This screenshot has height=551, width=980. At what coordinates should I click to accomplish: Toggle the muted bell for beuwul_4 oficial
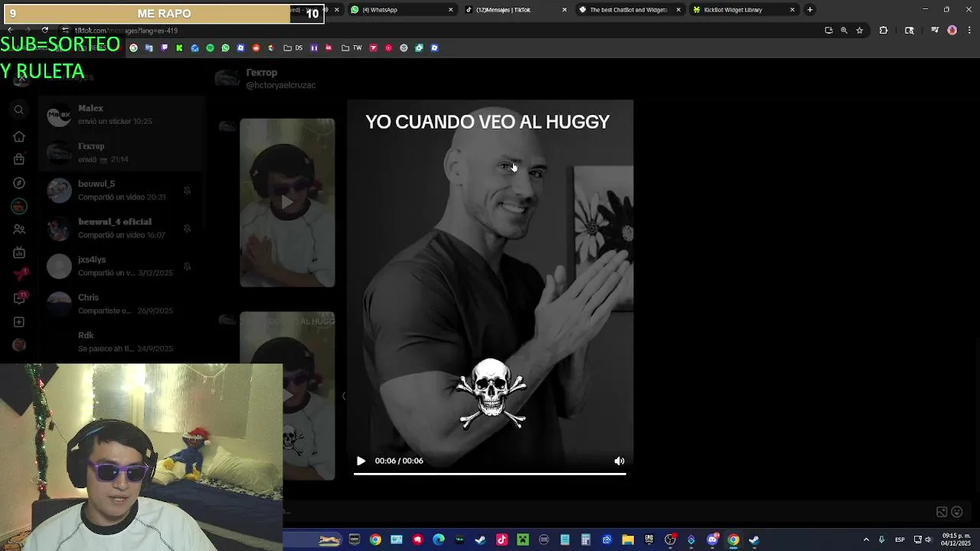(x=187, y=228)
